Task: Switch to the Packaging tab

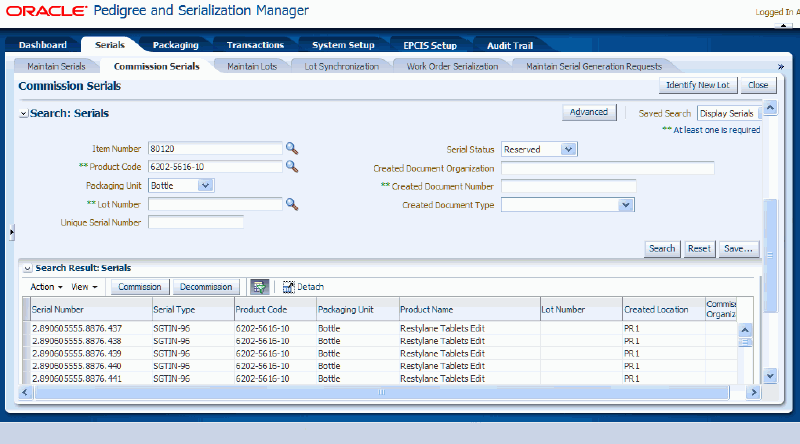Action: pos(175,45)
